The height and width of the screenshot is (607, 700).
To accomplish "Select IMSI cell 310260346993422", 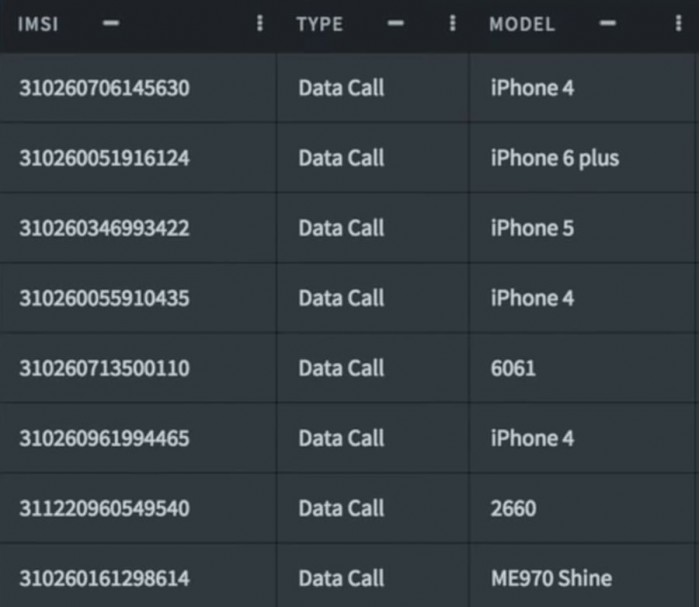I will point(104,228).
